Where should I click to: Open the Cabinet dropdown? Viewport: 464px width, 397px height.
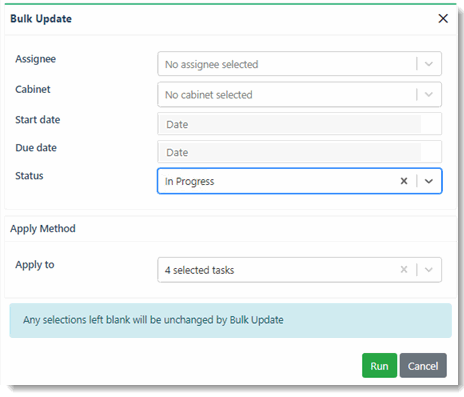click(x=299, y=95)
